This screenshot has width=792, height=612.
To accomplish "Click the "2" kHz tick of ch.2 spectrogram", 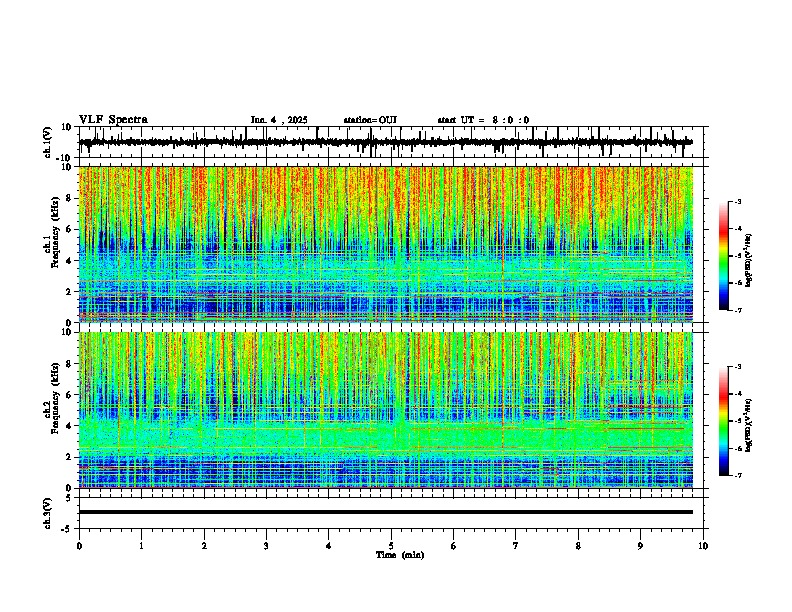I will tap(69, 457).
